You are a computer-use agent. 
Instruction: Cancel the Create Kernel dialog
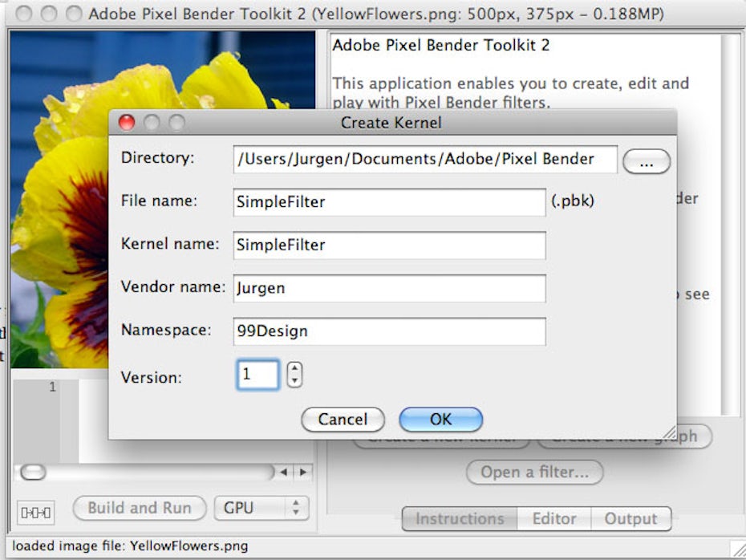(x=343, y=419)
